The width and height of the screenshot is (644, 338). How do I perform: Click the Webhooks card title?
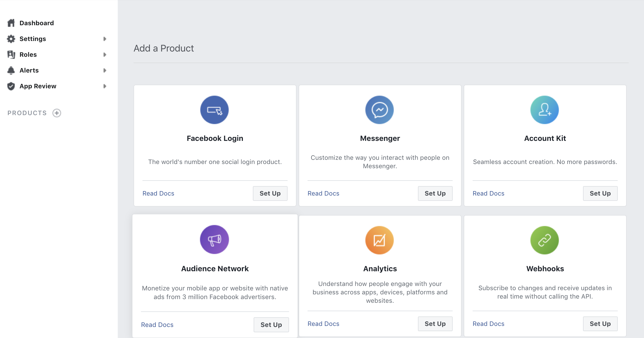[545, 269]
